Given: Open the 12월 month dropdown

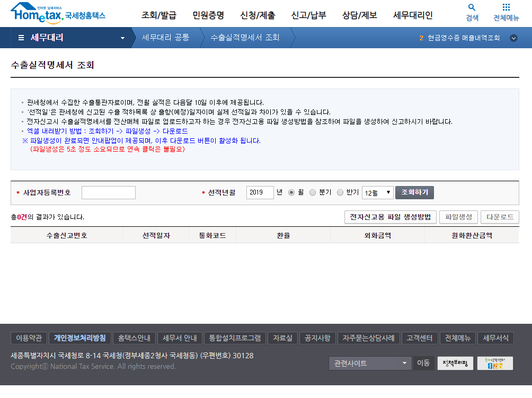Looking at the screenshot, I should tap(377, 193).
